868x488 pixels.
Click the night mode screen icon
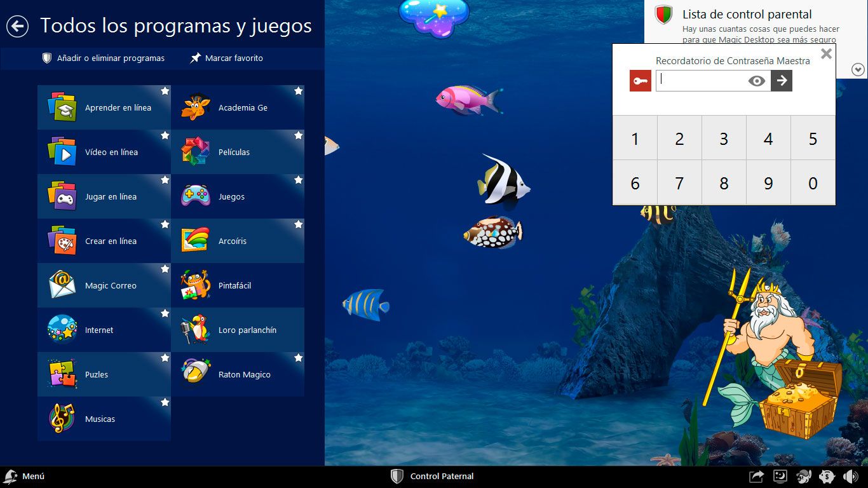[x=780, y=477]
